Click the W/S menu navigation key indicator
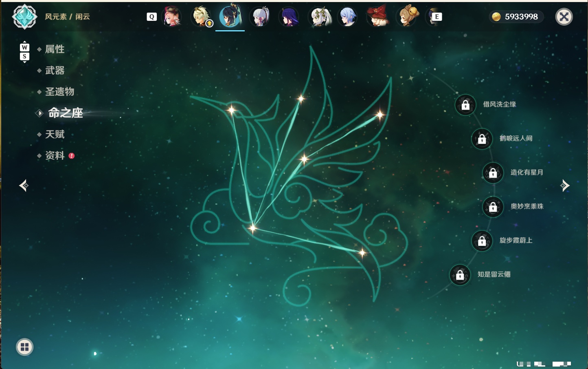 click(24, 52)
